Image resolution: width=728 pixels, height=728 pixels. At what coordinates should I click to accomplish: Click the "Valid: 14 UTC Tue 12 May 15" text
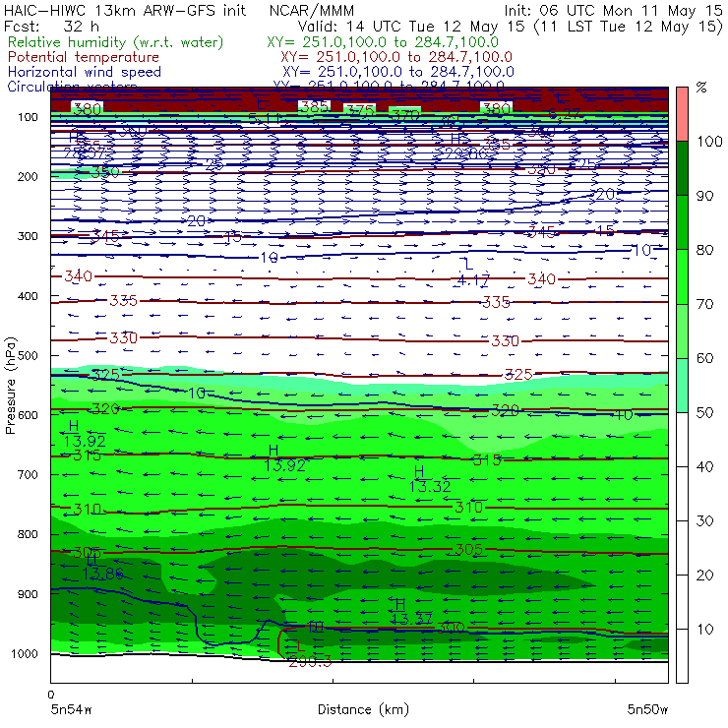(x=411, y=26)
